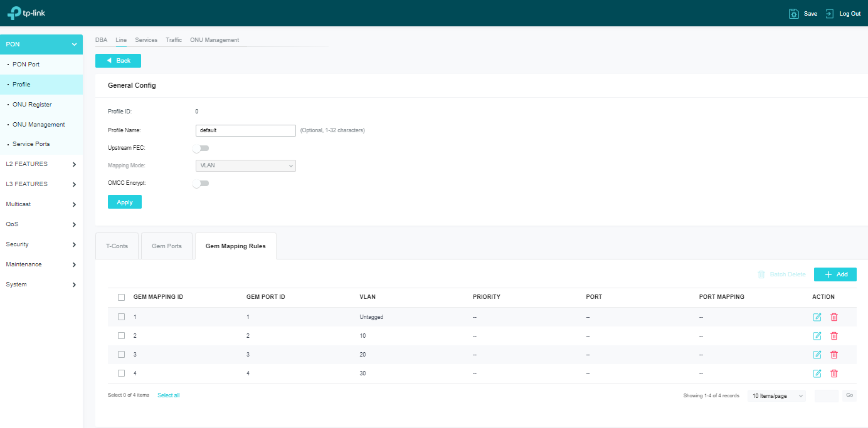Delete gem mapping rule with VLAN 30
The image size is (868, 428).
[834, 373]
